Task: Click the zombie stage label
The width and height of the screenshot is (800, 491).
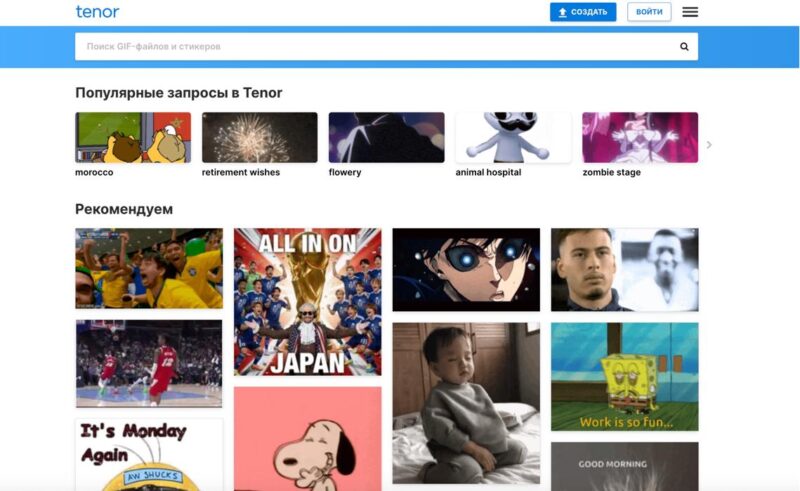Action: click(x=612, y=173)
